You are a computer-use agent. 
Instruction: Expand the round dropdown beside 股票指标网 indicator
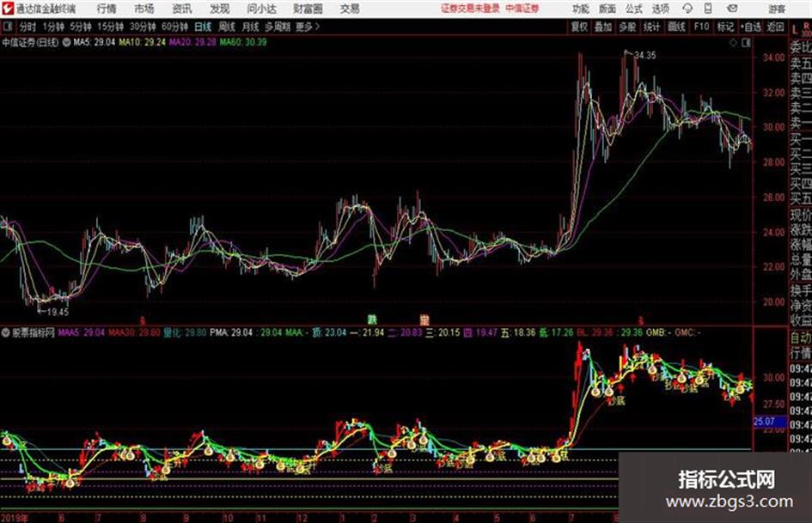coord(5,332)
